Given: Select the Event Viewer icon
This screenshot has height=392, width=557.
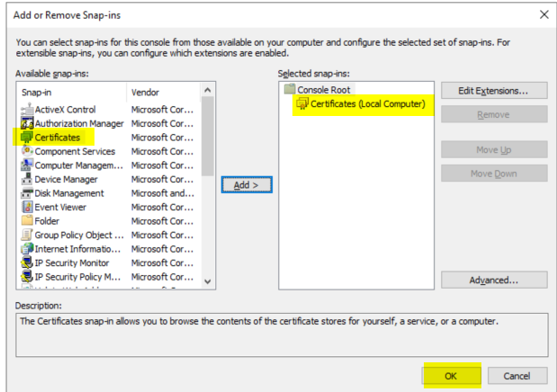Looking at the screenshot, I should coord(27,207).
